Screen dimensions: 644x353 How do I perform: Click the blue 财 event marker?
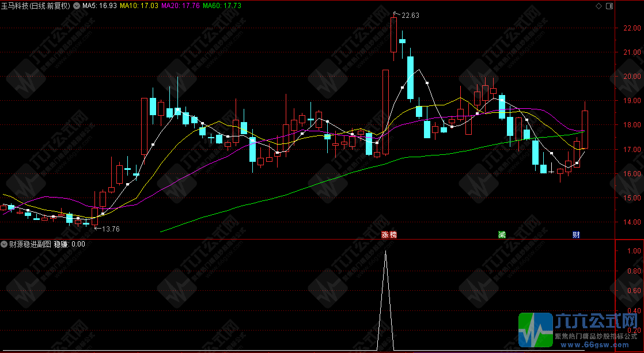[575, 234]
